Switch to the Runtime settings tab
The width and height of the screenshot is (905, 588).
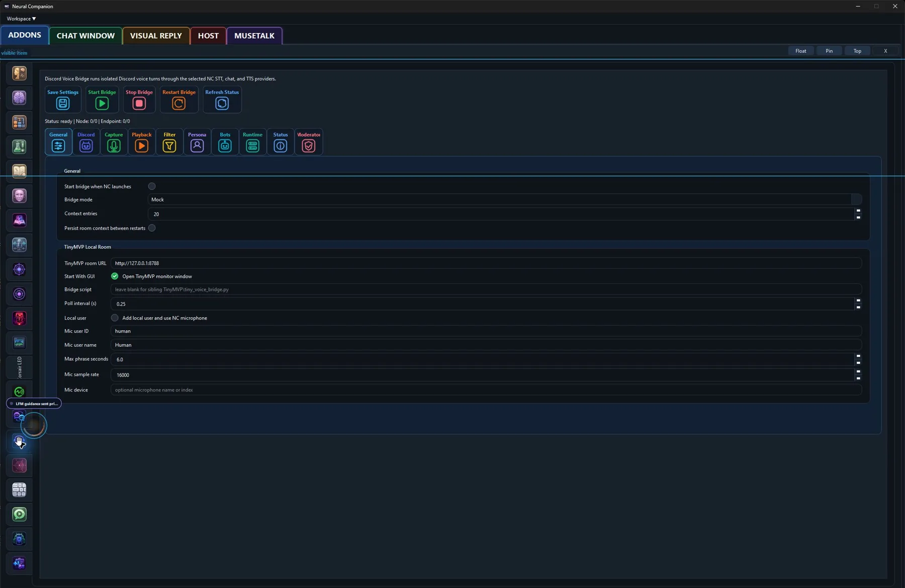pos(252,142)
